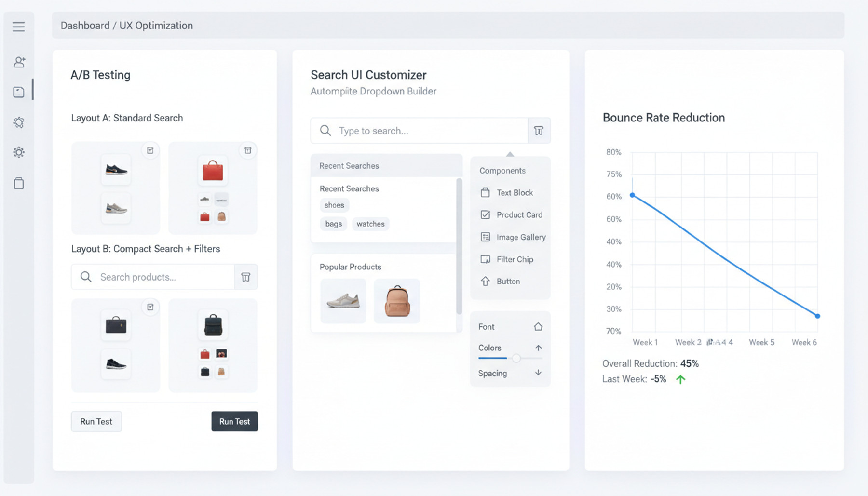868x496 pixels.
Task: Toggle the Product Card checkbox
Action: click(485, 214)
